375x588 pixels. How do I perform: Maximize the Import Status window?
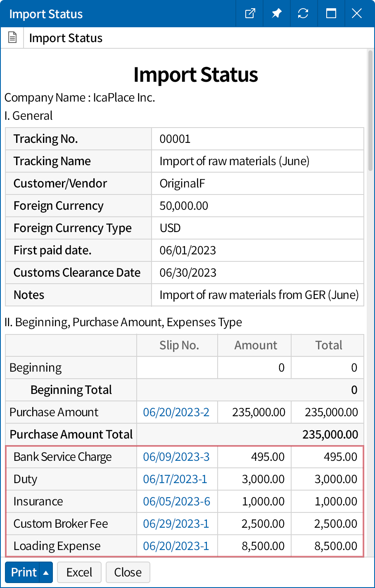click(331, 14)
